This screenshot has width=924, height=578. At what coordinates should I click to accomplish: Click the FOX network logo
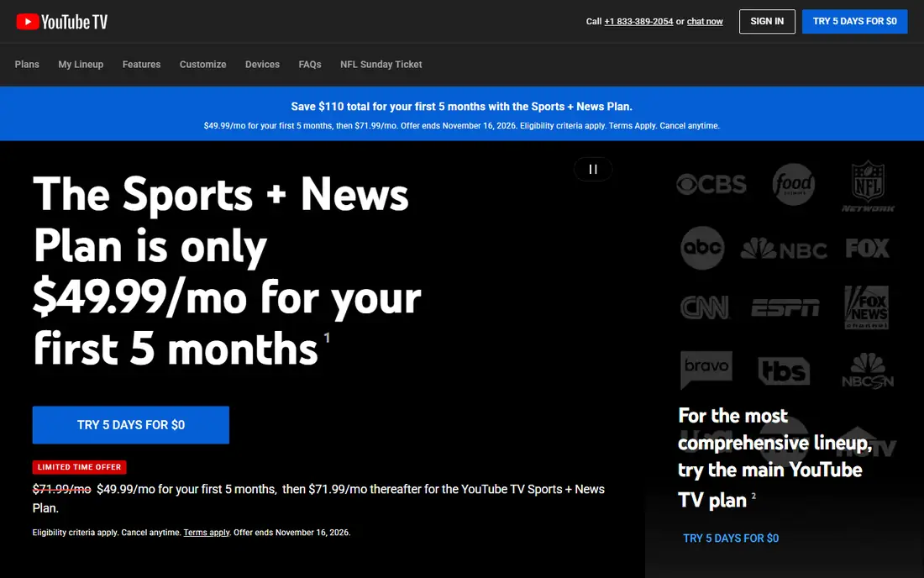pos(868,248)
